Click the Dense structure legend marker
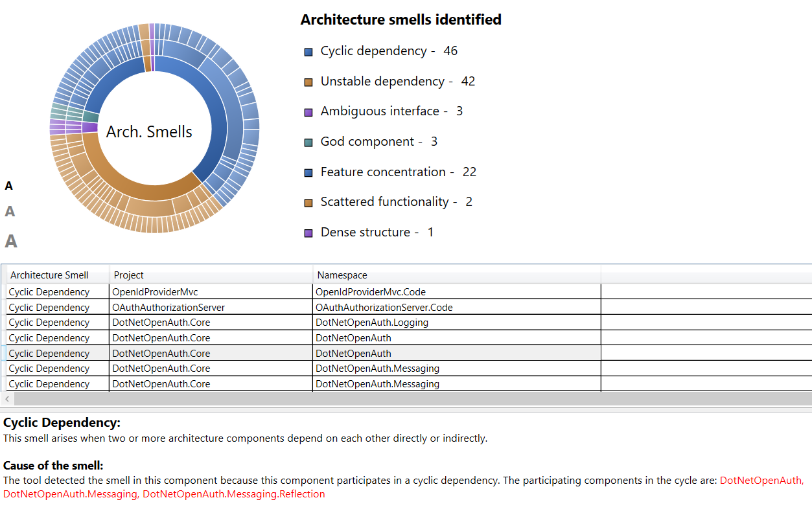812x511 pixels. pyautogui.click(x=308, y=232)
